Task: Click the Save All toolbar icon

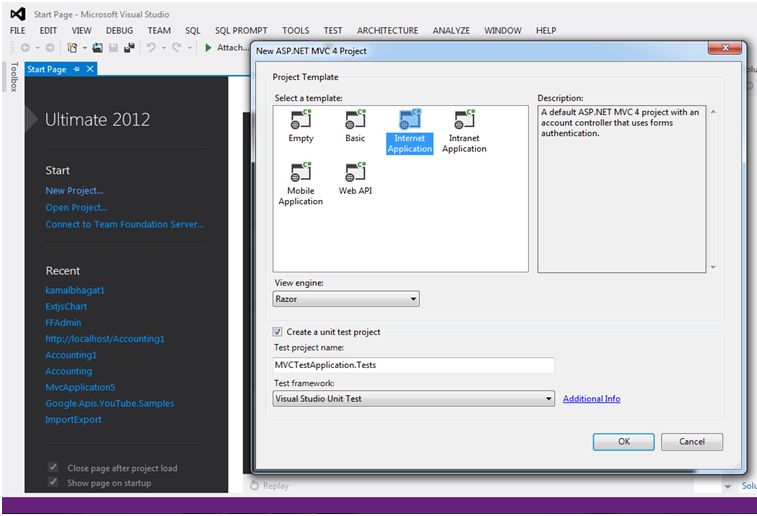Action: [129, 47]
